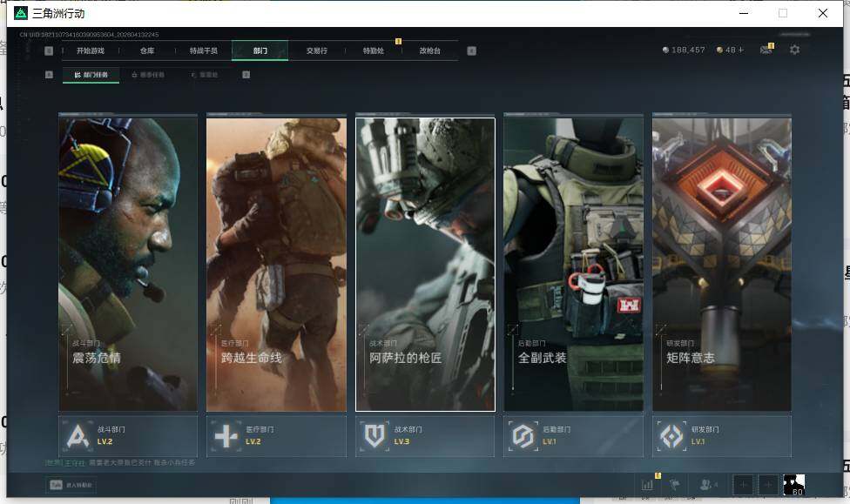Open the 矩阵意志 research department card

tap(722, 264)
